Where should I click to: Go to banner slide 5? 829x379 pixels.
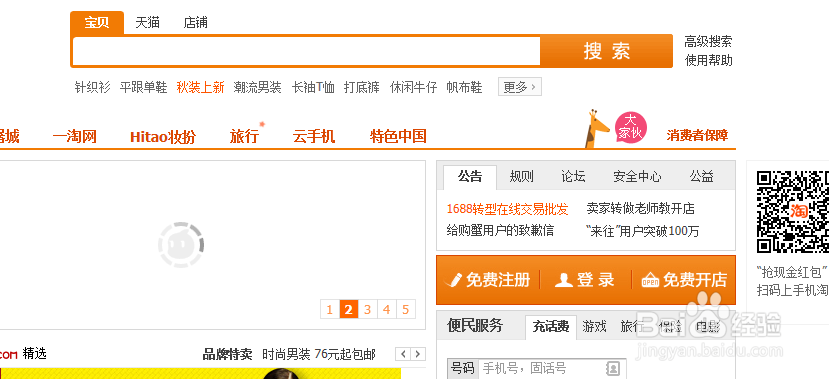(x=406, y=309)
